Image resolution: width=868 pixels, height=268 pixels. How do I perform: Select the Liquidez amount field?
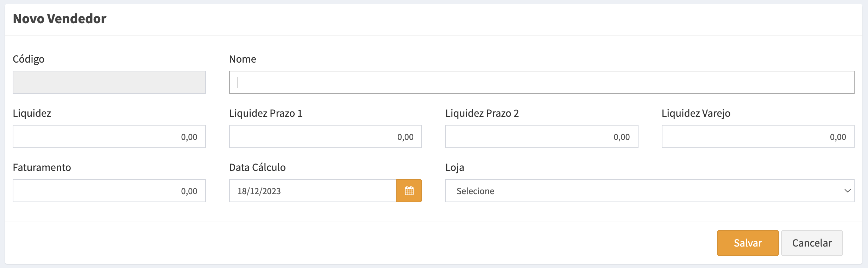[x=109, y=136]
